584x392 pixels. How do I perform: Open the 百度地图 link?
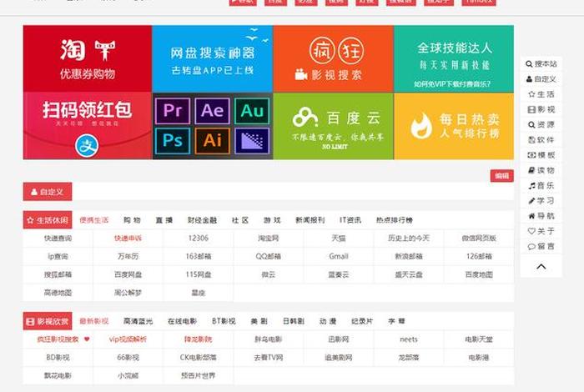[479, 274]
